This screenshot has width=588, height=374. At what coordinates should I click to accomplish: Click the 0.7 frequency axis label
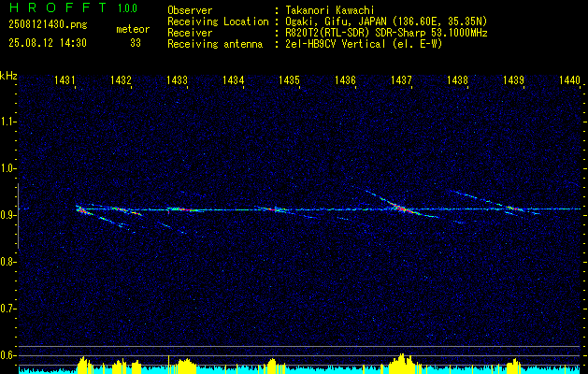tap(7, 309)
